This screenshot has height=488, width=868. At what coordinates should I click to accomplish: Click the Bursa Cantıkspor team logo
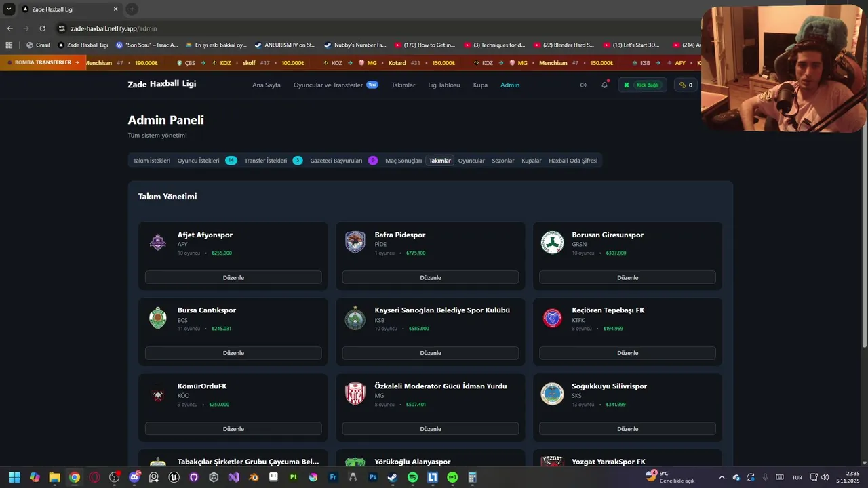point(158,318)
